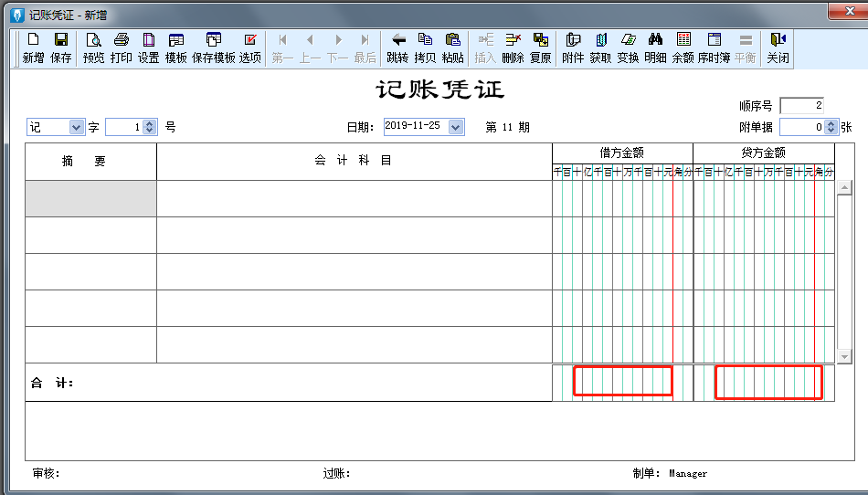The height and width of the screenshot is (495, 868).
Task: Click the 新增 (New) voucher icon
Action: (33, 47)
